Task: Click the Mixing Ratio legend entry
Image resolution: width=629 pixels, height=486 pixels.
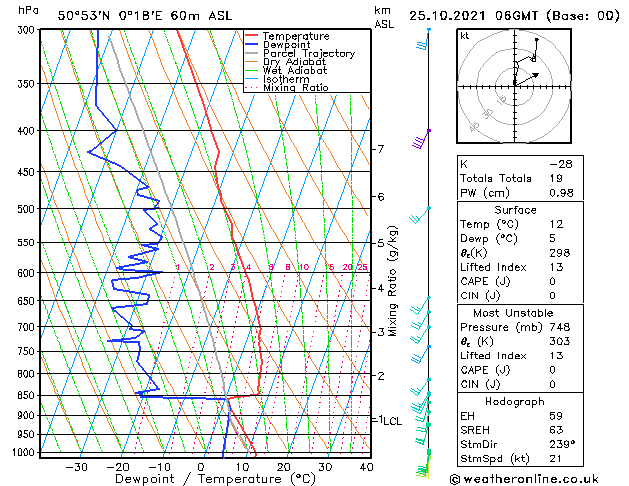Action: tap(296, 87)
